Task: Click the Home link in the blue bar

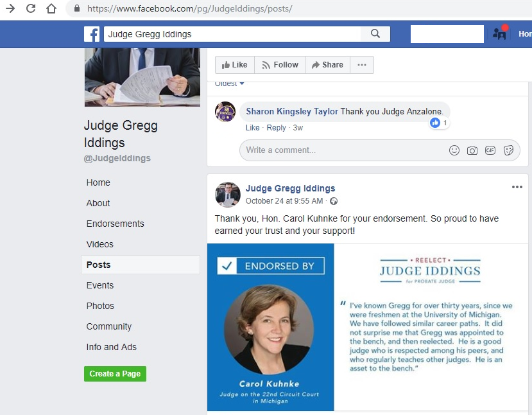Action: click(x=525, y=34)
